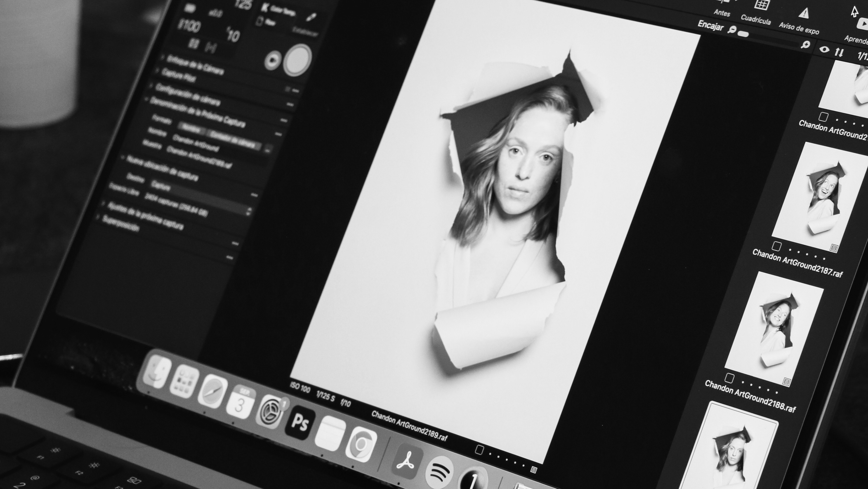
Task: Click the Establecer button in the camera panel
Action: (x=305, y=32)
